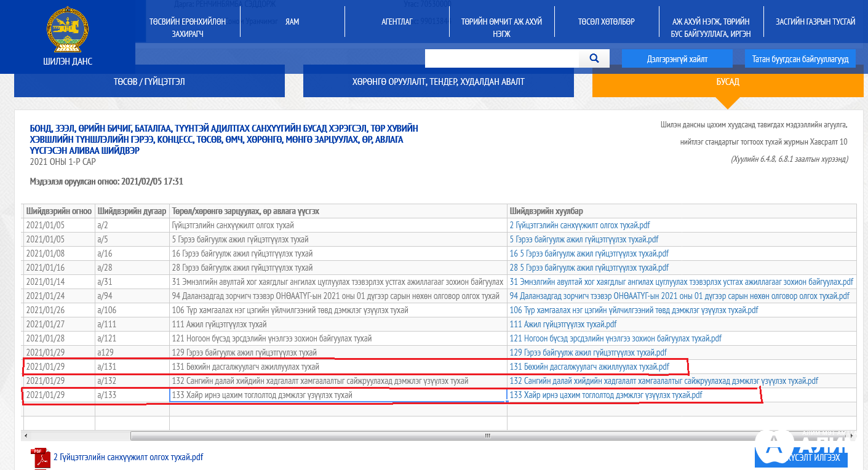The image size is (868, 470).
Task: Click the left arrow of horizontal scrollbar
Action: pos(25,436)
